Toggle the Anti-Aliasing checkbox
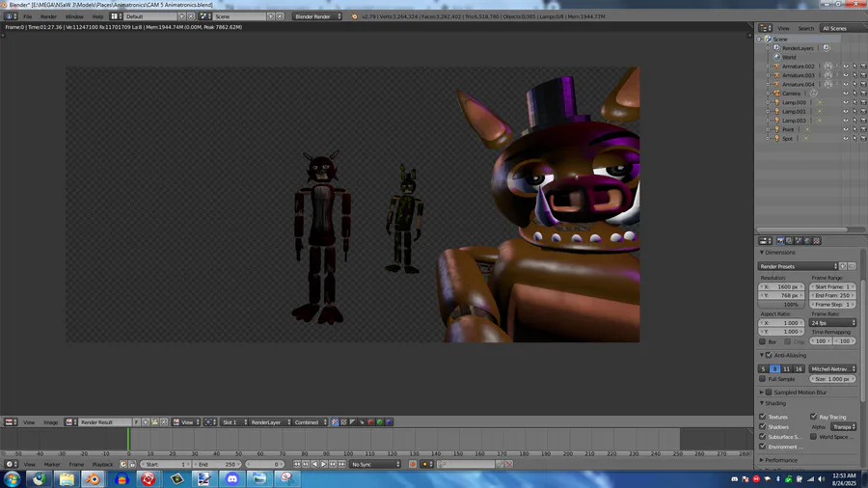 [769, 355]
